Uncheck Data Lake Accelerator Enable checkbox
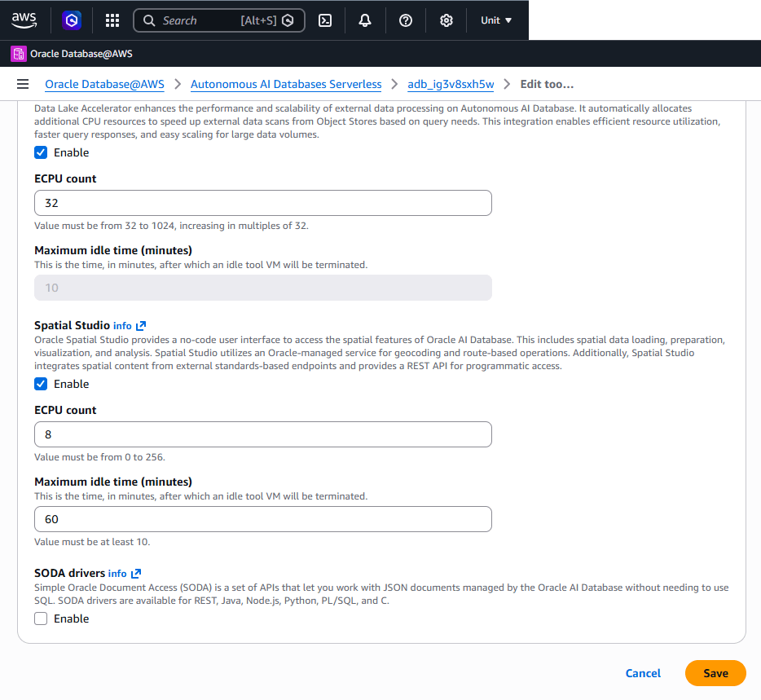The height and width of the screenshot is (700, 761). (41, 152)
